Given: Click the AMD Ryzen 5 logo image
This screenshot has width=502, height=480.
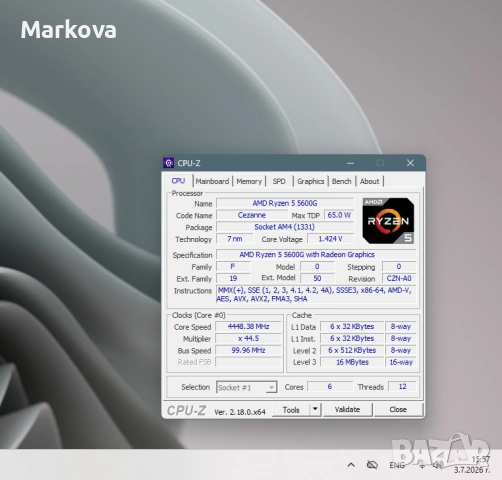Looking at the screenshot, I should 388,221.
